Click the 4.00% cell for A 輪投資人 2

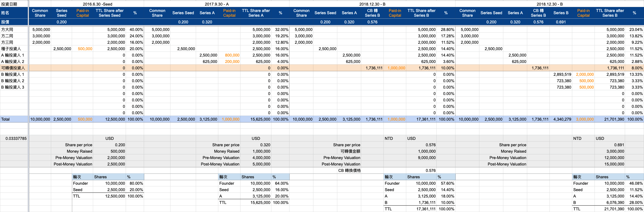(x=280, y=62)
